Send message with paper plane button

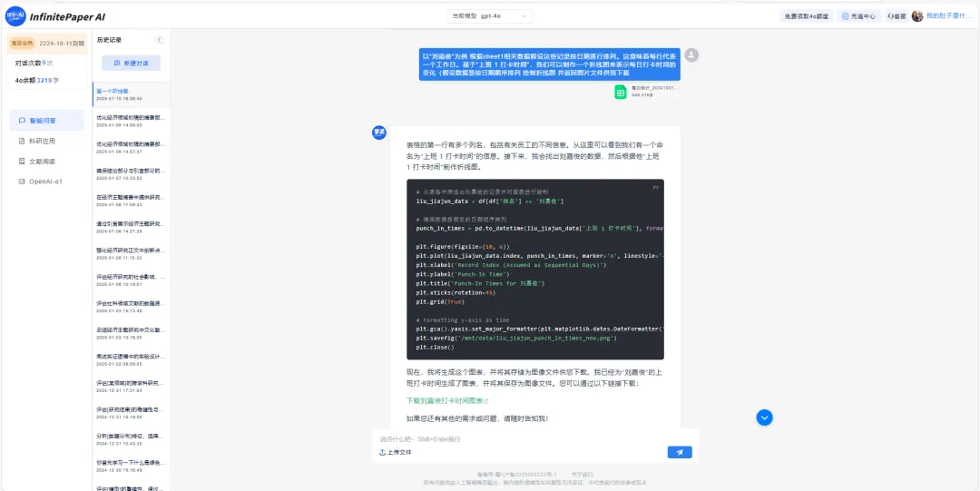pyautogui.click(x=680, y=452)
